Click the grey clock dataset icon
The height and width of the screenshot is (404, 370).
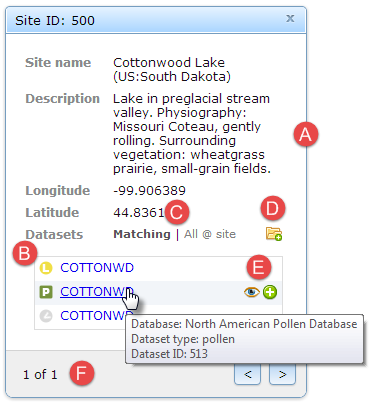(46, 316)
